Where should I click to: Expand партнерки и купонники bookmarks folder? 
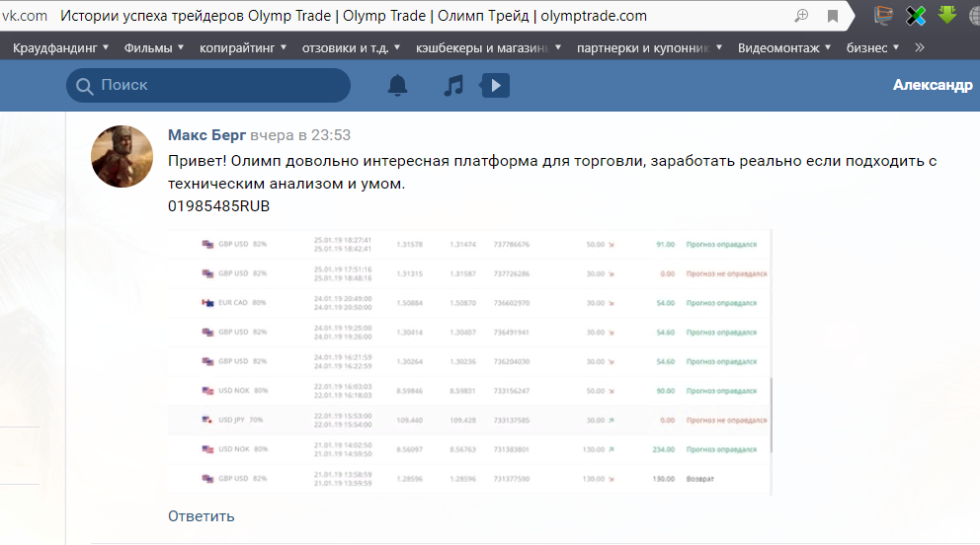(649, 47)
